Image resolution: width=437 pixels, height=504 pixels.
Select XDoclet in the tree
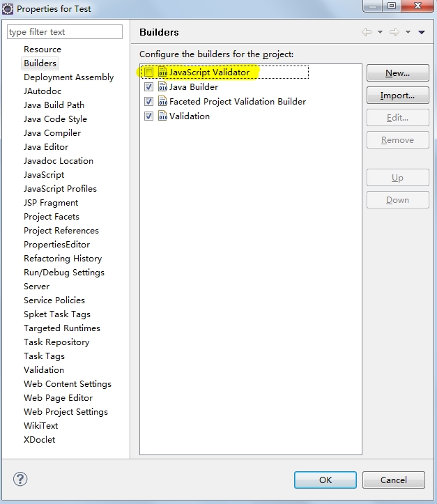39,440
